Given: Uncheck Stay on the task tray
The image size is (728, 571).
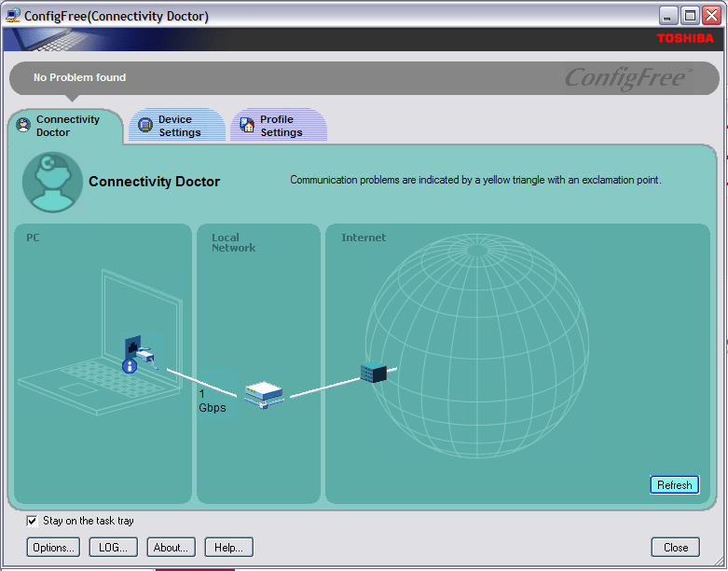Looking at the screenshot, I should (x=33, y=521).
